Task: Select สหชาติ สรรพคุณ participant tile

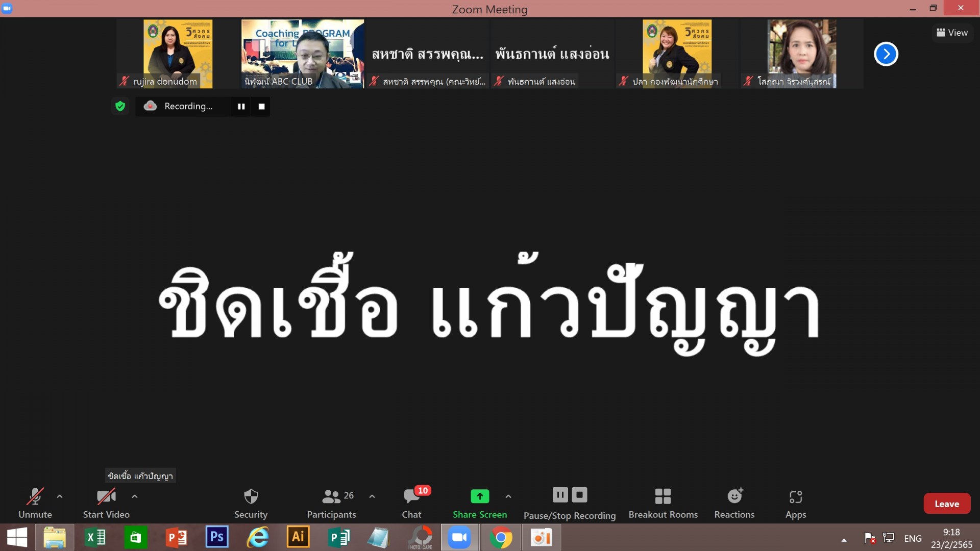Action: 428,54
